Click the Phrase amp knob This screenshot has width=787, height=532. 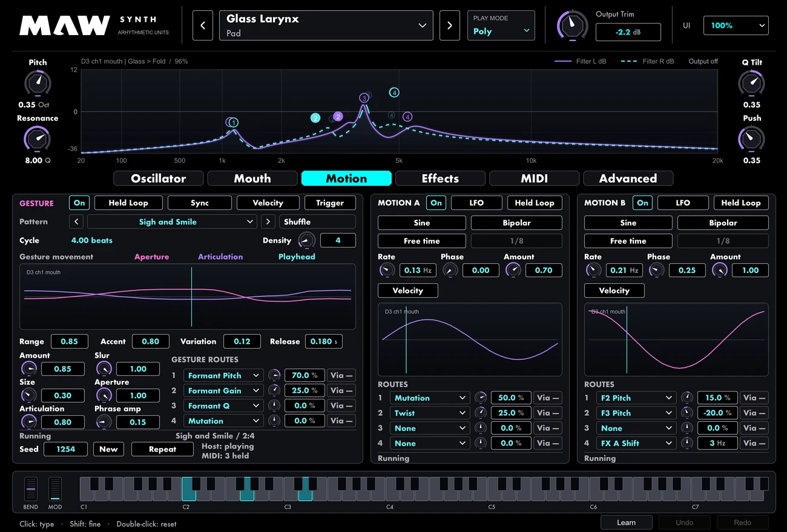104,422
